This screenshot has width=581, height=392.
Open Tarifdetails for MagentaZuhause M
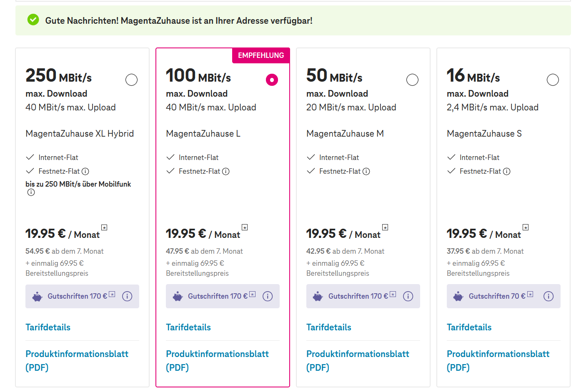329,327
